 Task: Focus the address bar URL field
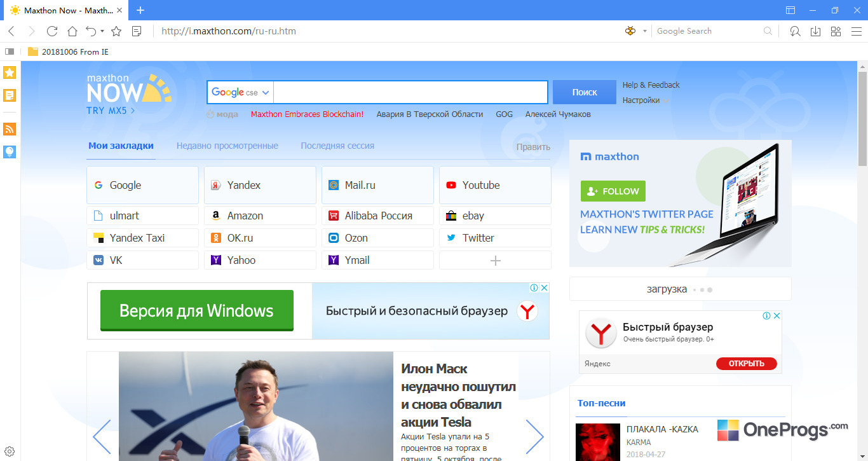(x=388, y=31)
